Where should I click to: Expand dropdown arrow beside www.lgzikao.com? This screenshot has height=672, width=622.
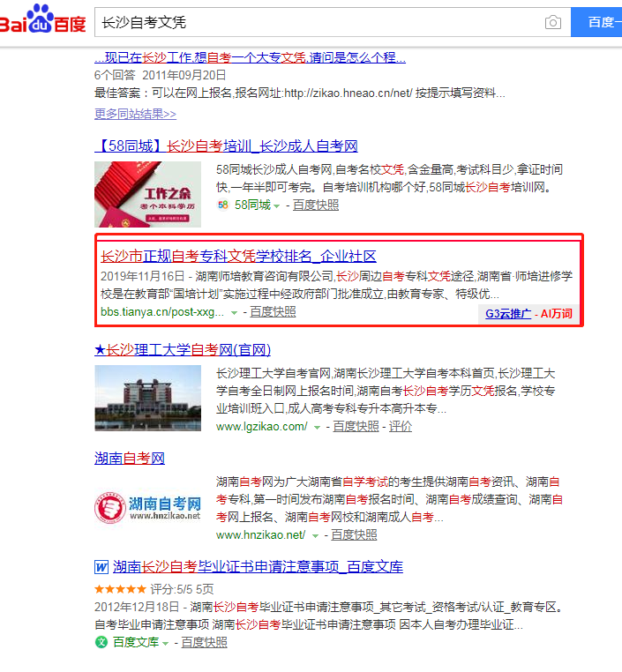(318, 428)
